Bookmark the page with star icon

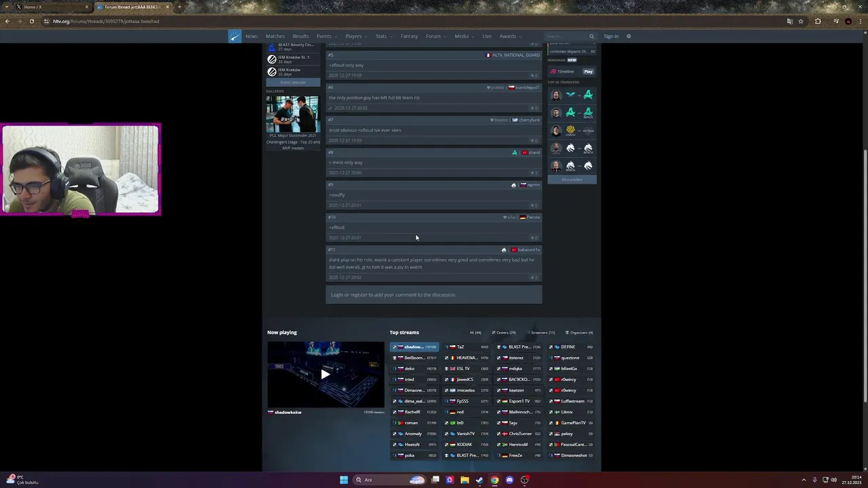pyautogui.click(x=801, y=21)
